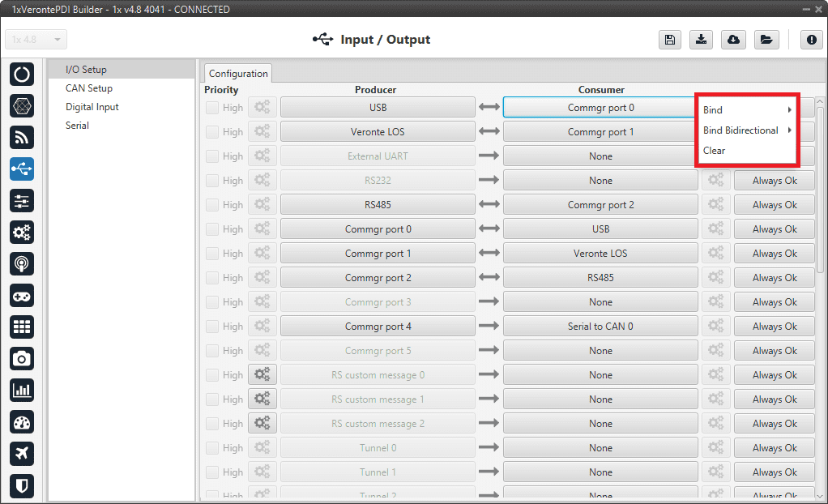Screen dimensions: 828x504
Task: Select the airplane icon in the sidebar
Action: point(22,454)
